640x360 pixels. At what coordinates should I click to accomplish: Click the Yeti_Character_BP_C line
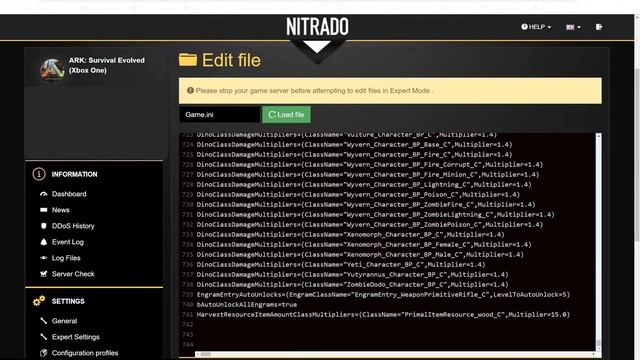pos(341,265)
